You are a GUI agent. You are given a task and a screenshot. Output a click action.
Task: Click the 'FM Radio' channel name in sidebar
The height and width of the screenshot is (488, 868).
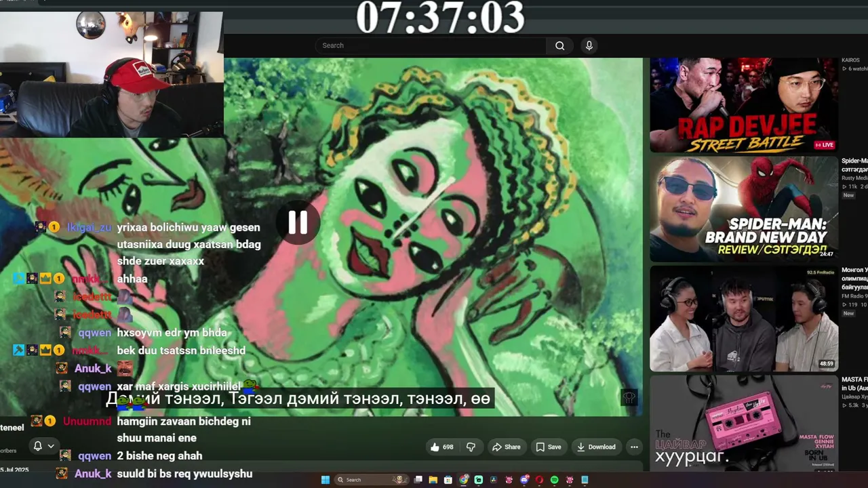(854, 296)
